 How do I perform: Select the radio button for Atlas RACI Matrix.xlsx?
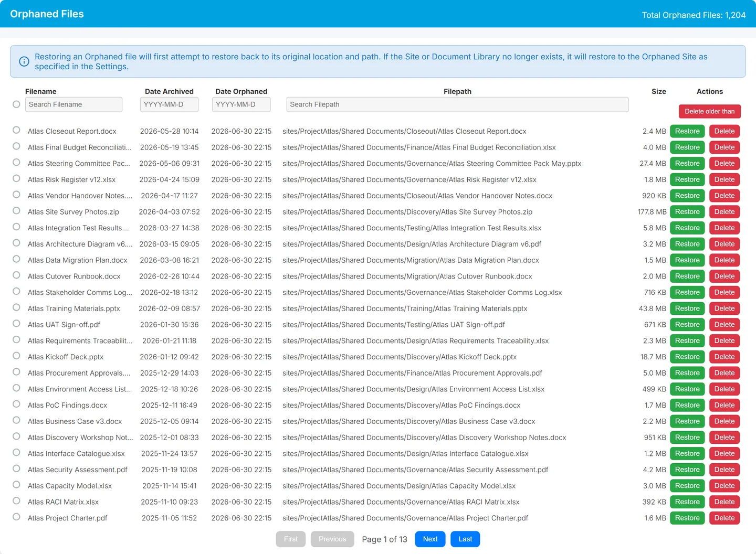click(x=16, y=500)
